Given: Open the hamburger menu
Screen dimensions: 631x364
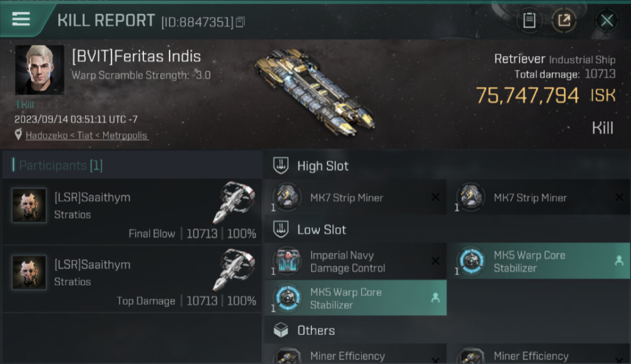Looking at the screenshot, I should [21, 19].
